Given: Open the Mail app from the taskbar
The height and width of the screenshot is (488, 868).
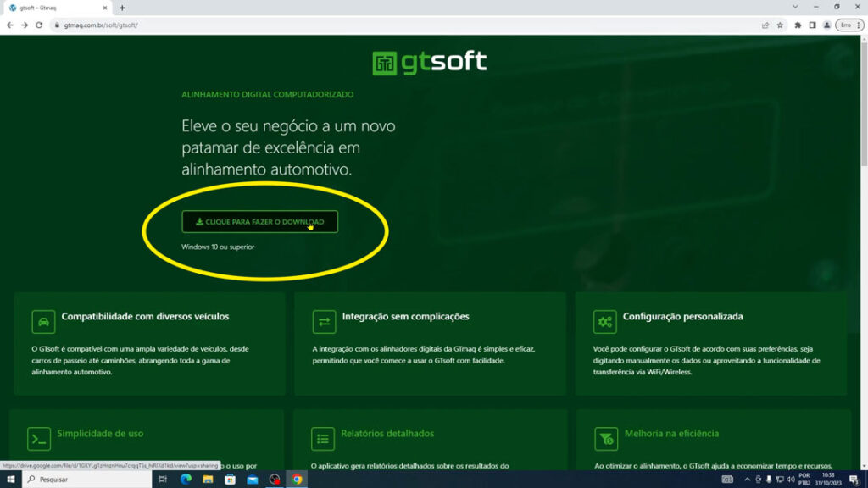Looking at the screenshot, I should [x=253, y=480].
